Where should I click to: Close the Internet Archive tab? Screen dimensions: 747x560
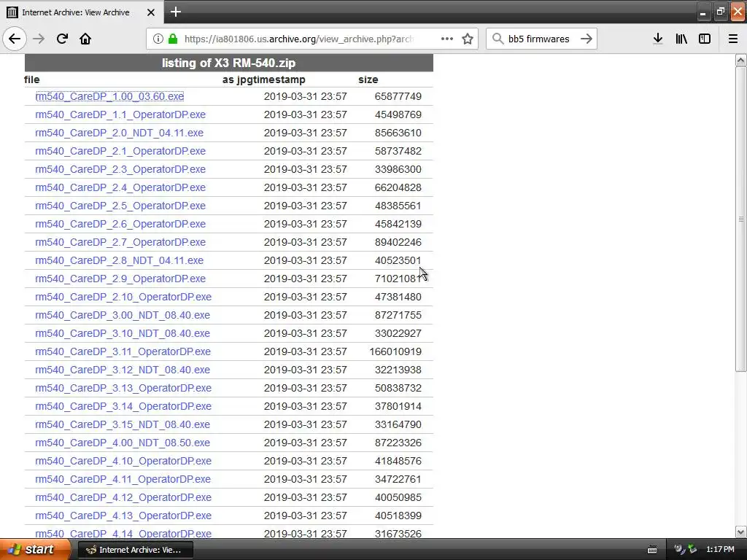(x=150, y=12)
